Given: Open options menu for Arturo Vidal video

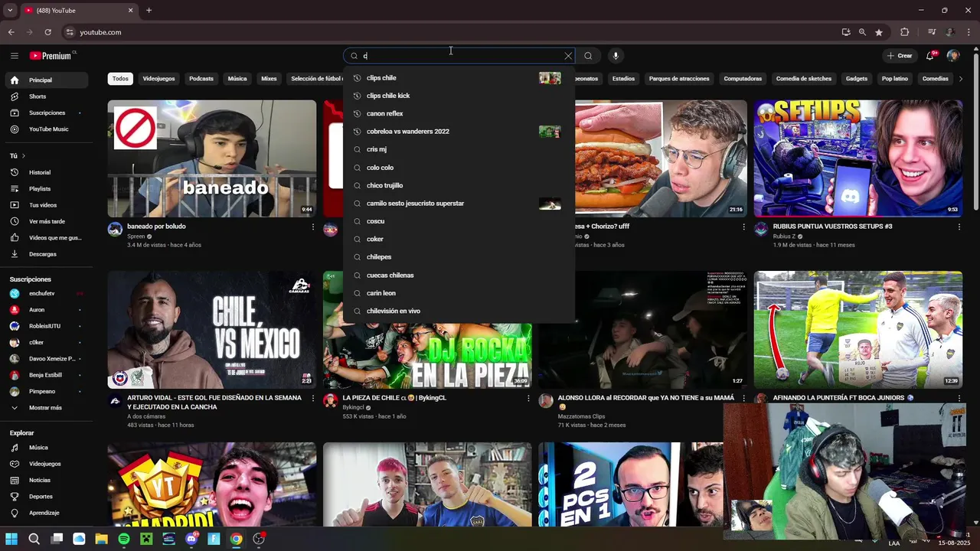Looking at the screenshot, I should tap(312, 399).
